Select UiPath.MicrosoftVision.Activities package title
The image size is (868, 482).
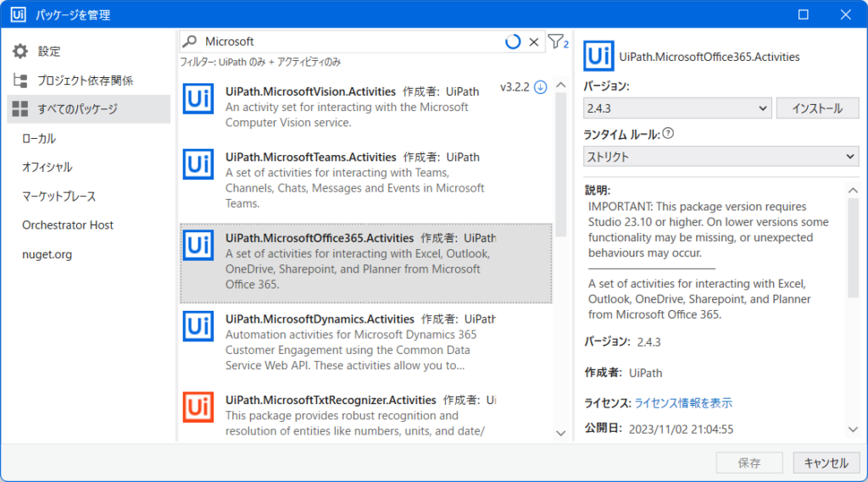coord(310,91)
